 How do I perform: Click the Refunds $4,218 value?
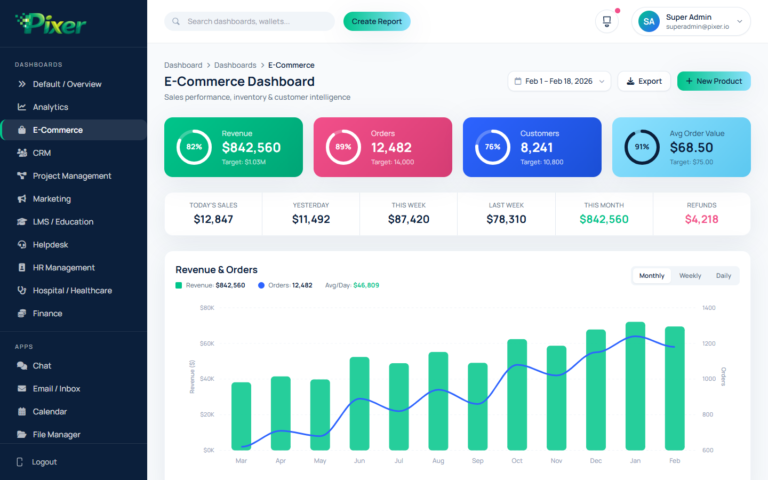click(x=701, y=219)
